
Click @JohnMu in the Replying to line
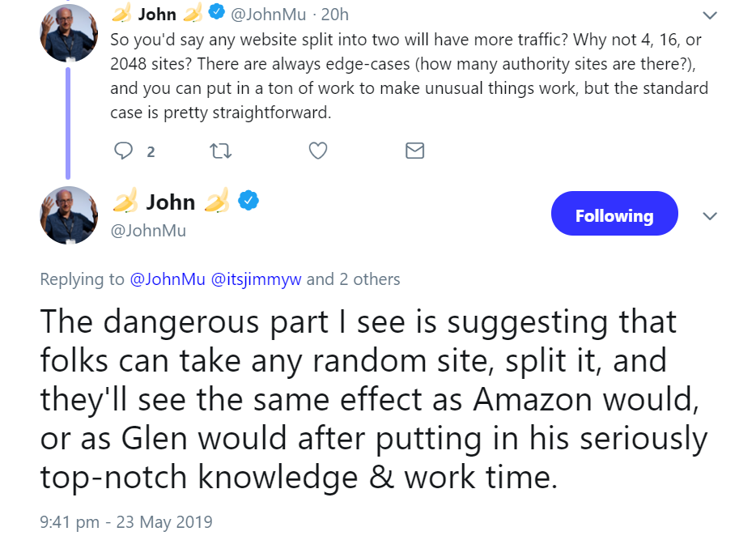pyautogui.click(x=168, y=280)
